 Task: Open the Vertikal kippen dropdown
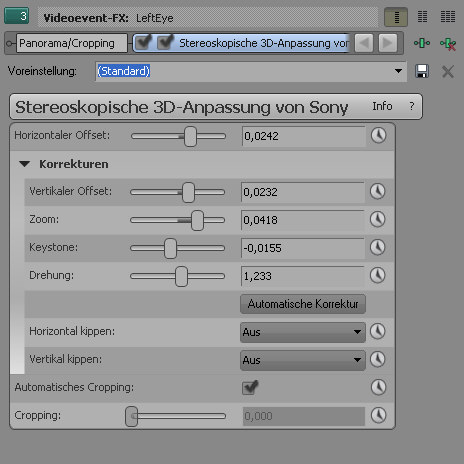tap(303, 360)
